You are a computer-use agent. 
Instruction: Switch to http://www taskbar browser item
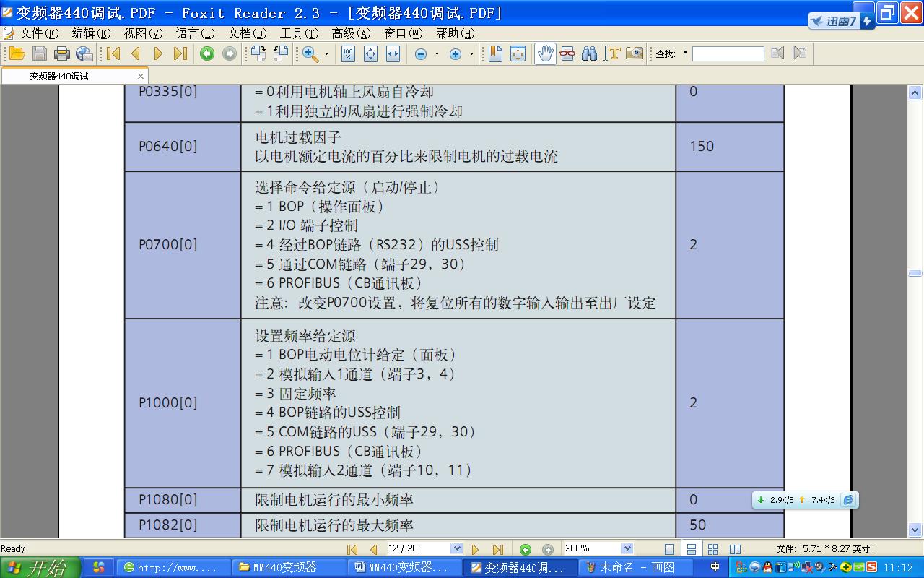coord(174,568)
